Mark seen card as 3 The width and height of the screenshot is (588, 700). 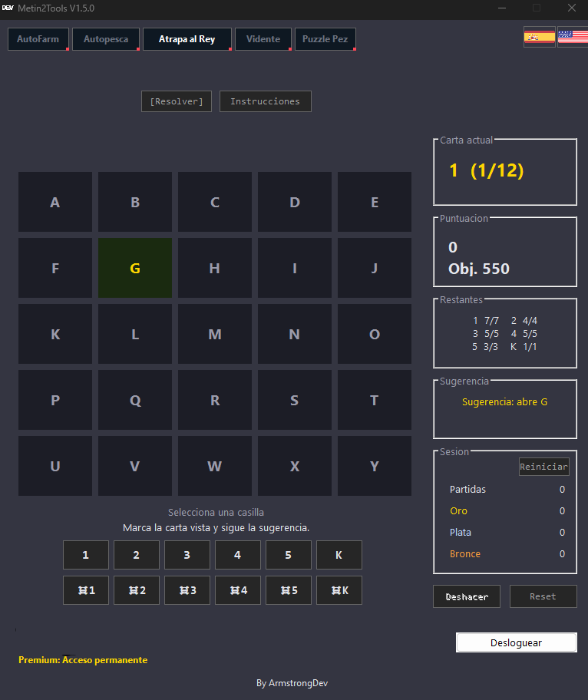pos(187,555)
